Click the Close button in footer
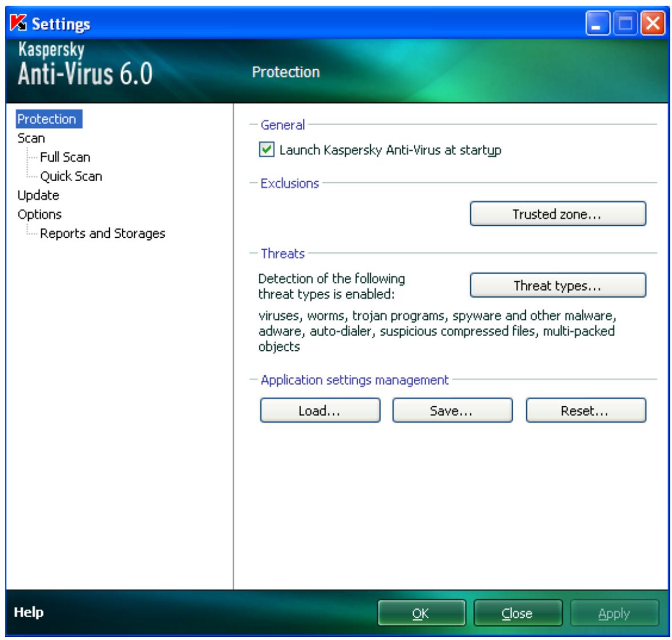The height and width of the screenshot is (640, 672). click(518, 613)
